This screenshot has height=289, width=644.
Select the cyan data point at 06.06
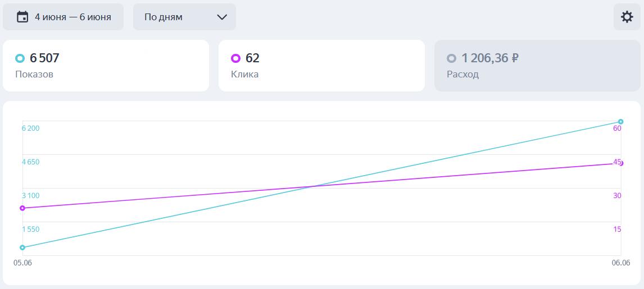click(620, 121)
